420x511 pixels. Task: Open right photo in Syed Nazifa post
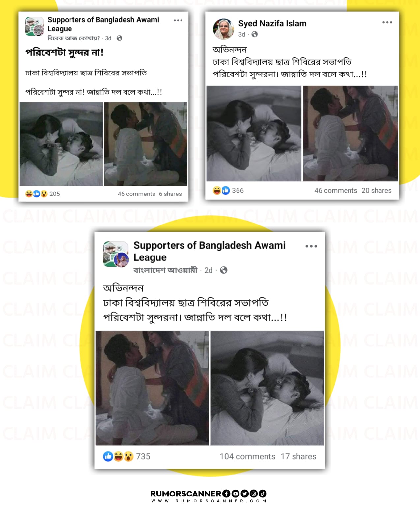coord(350,134)
